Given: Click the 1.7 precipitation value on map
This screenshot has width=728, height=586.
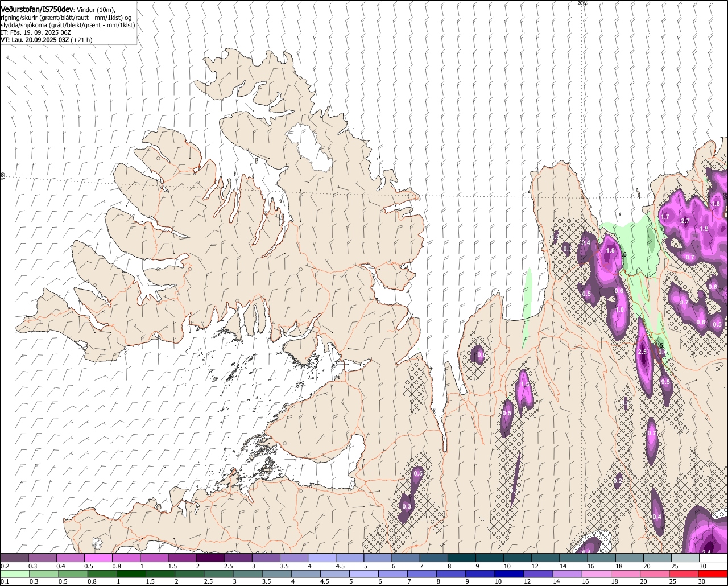Looking at the screenshot, I should click(x=665, y=217).
